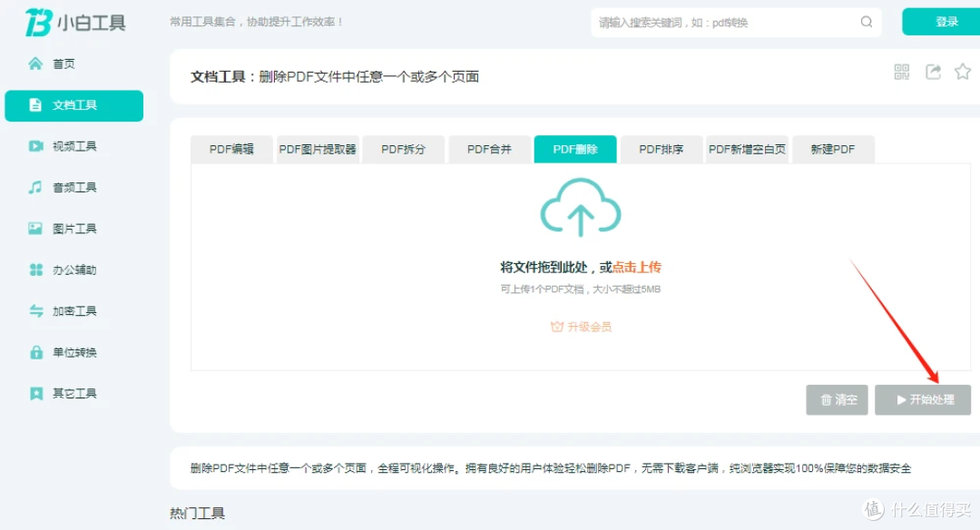980x530 pixels.
Task: Open 首页 from the sidebar
Action: point(52,64)
